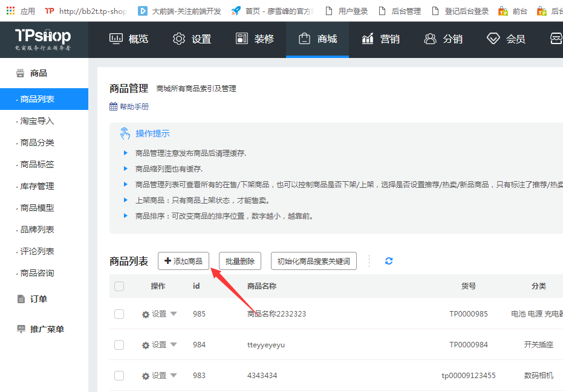Click the refresh list icon
Image resolution: width=563 pixels, height=392 pixels.
(x=389, y=261)
